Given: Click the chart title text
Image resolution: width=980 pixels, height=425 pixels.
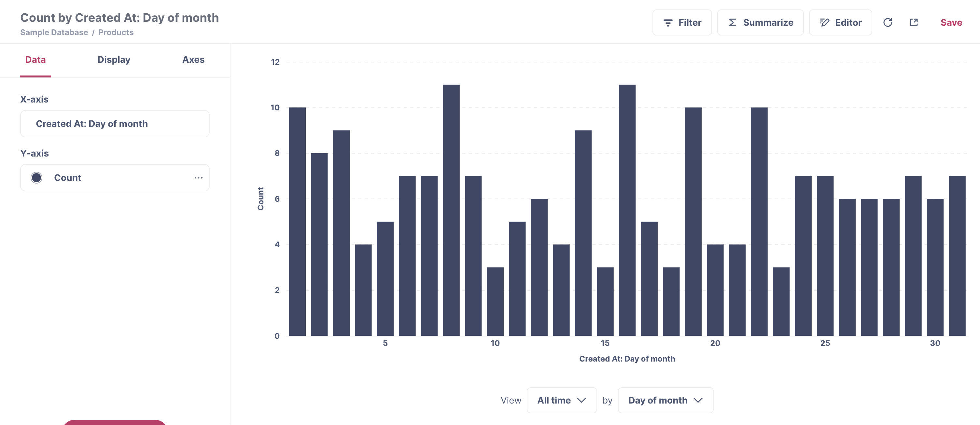Looking at the screenshot, I should (119, 18).
